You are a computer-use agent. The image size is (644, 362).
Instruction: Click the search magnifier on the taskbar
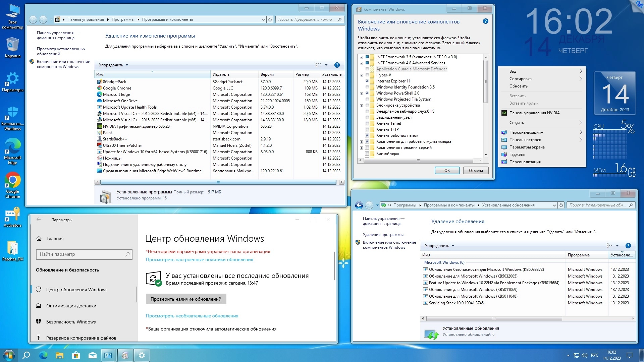coord(26,355)
